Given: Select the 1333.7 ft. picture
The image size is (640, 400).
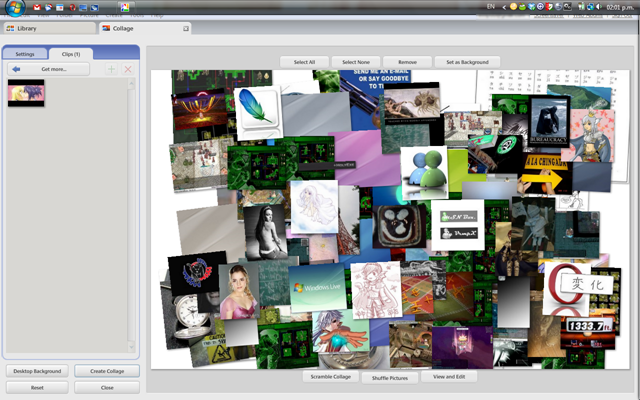Looking at the screenshot, I should [588, 329].
